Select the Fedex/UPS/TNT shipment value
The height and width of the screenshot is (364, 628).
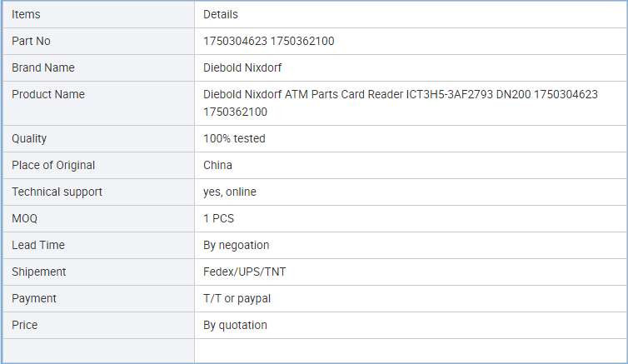tap(244, 272)
